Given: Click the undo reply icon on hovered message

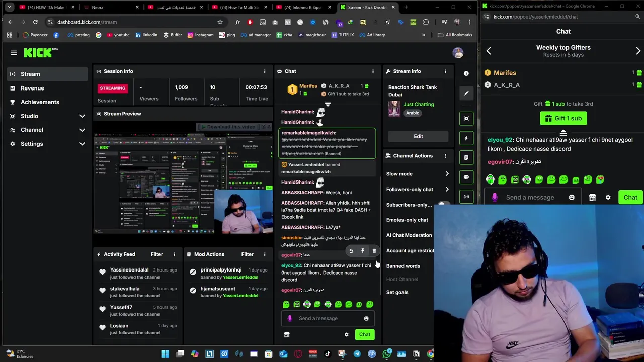Looking at the screenshot, I should 351,251.
